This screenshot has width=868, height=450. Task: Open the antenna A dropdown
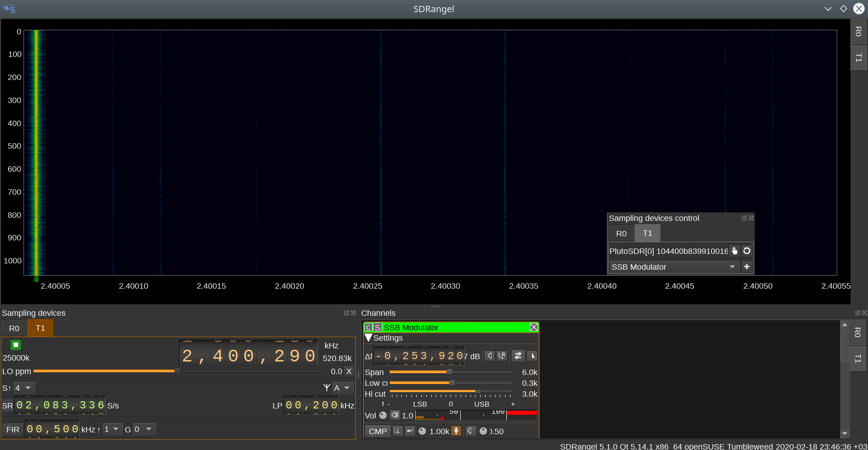342,388
